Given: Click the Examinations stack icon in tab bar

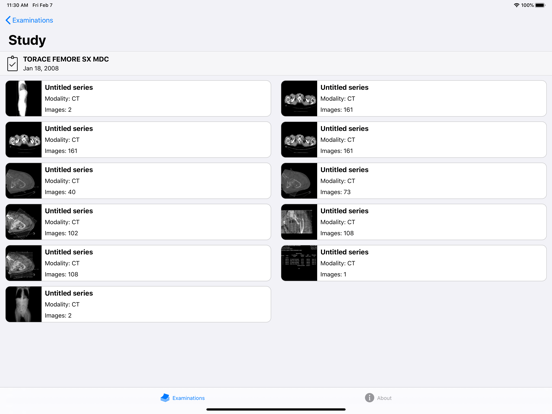Looking at the screenshot, I should 165,398.
